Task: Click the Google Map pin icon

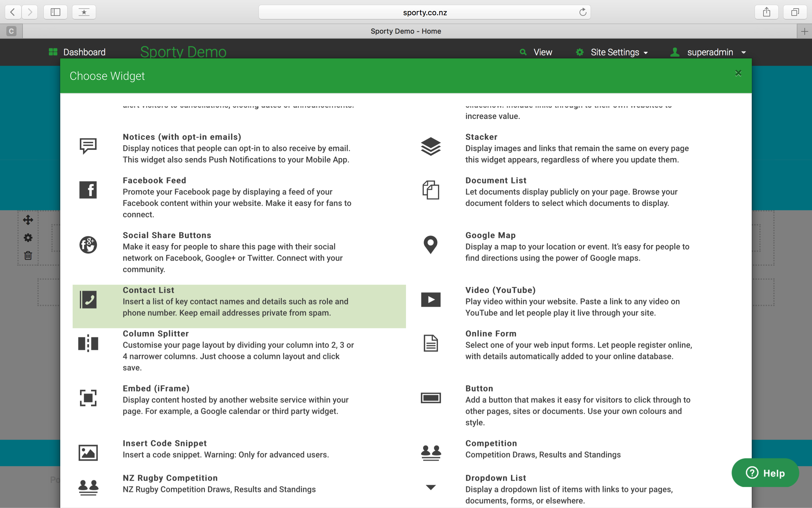Action: pos(431,244)
